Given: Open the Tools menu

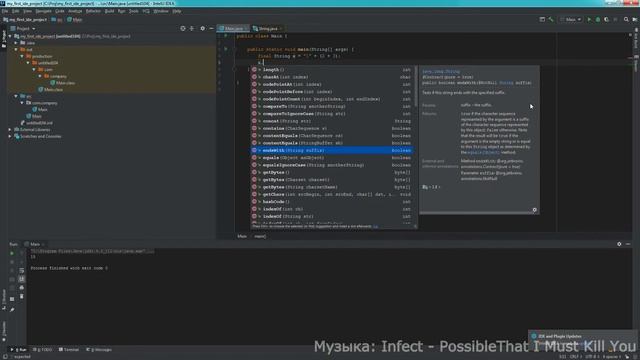Looking at the screenshot, I should pos(133,11).
